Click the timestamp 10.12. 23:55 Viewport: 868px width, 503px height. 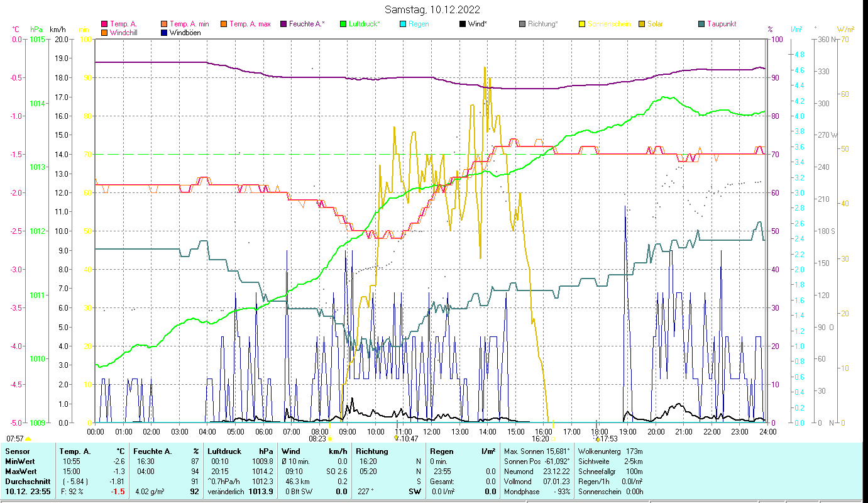28,491
